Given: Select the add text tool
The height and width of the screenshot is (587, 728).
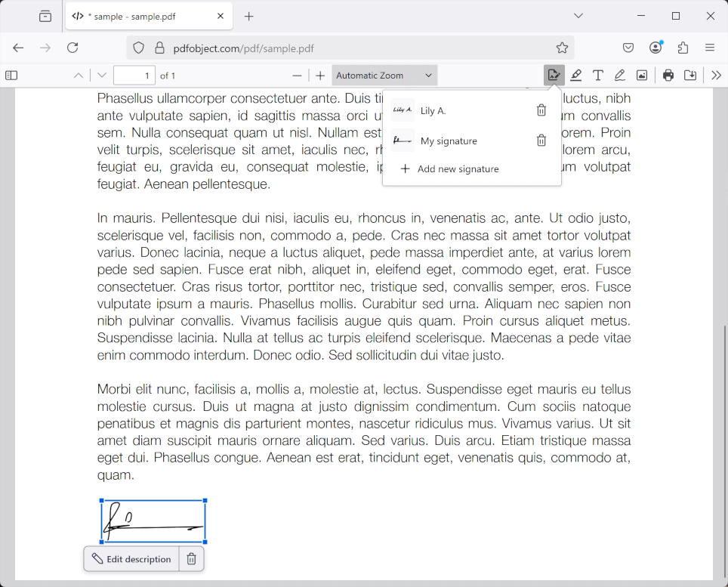Looking at the screenshot, I should 598,76.
